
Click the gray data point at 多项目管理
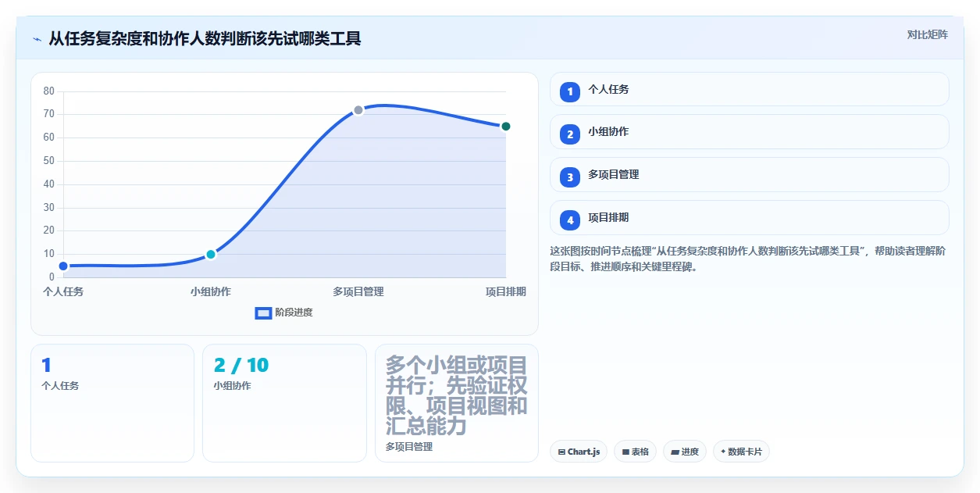point(358,110)
